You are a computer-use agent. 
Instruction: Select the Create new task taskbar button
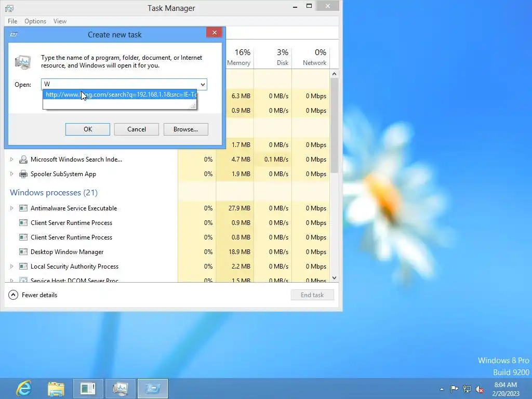tap(153, 389)
